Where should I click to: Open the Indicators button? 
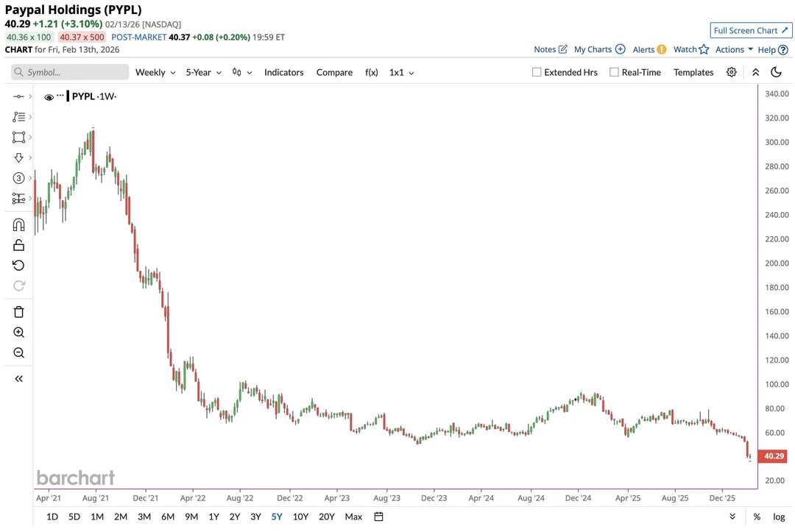pyautogui.click(x=283, y=72)
